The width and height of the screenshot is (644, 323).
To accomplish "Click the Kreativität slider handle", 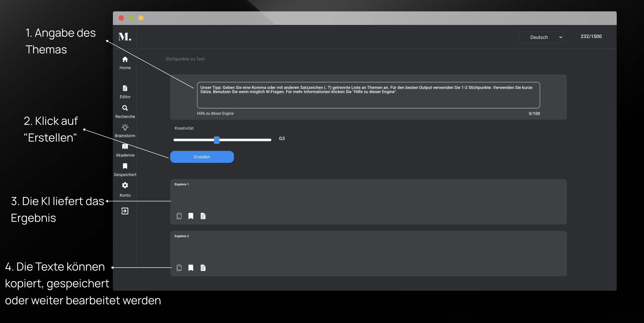I will pos(217,140).
